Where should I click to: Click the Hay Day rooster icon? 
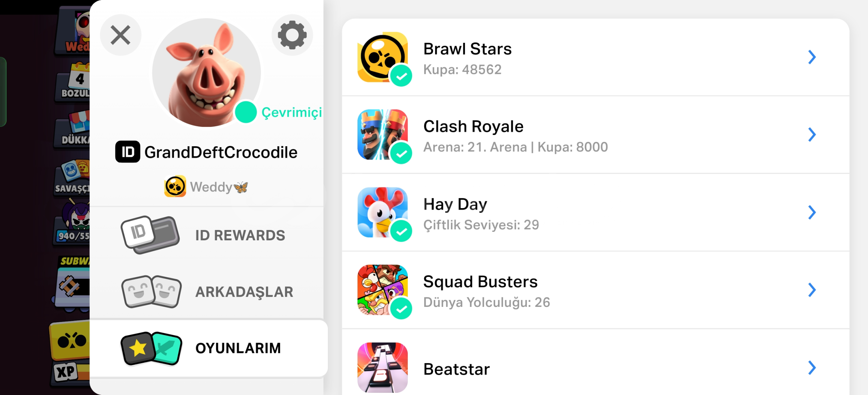click(x=383, y=212)
